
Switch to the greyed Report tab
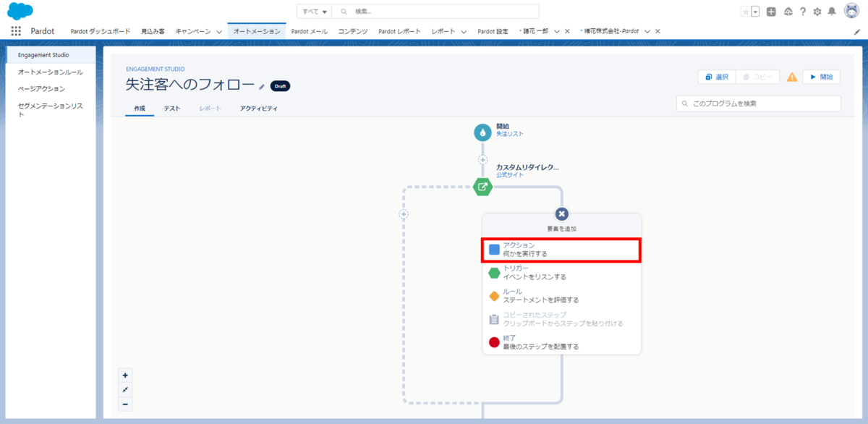pyautogui.click(x=210, y=109)
